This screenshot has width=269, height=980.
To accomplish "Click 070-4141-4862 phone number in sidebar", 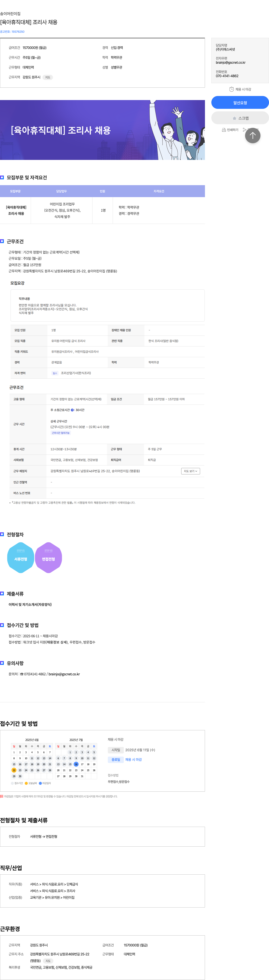I will point(227,76).
